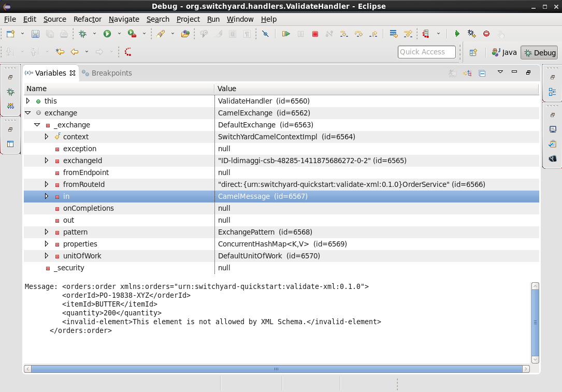This screenshot has width=562, height=392.
Task: Click Collapse All in Variables view
Action: click(482, 73)
